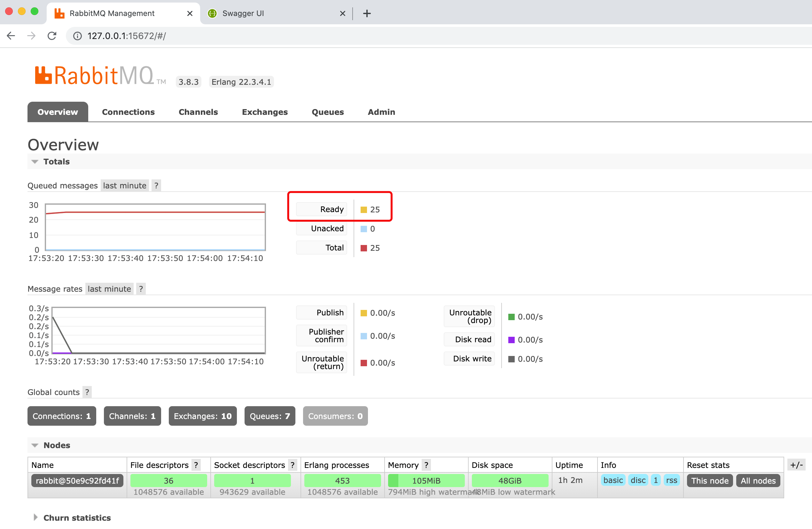Close the RabbitMQ Management tab
The height and width of the screenshot is (529, 812).
click(x=190, y=13)
